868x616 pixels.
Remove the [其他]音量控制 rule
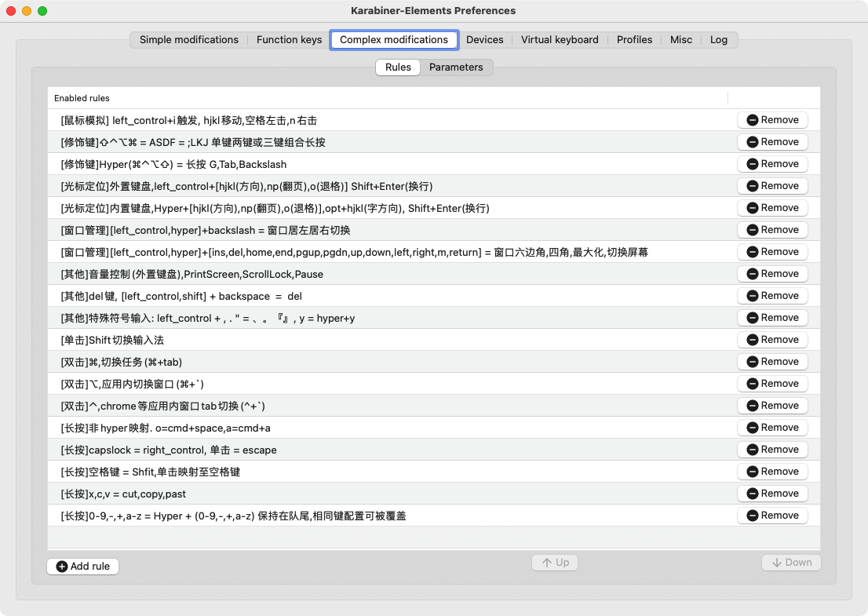(x=772, y=274)
